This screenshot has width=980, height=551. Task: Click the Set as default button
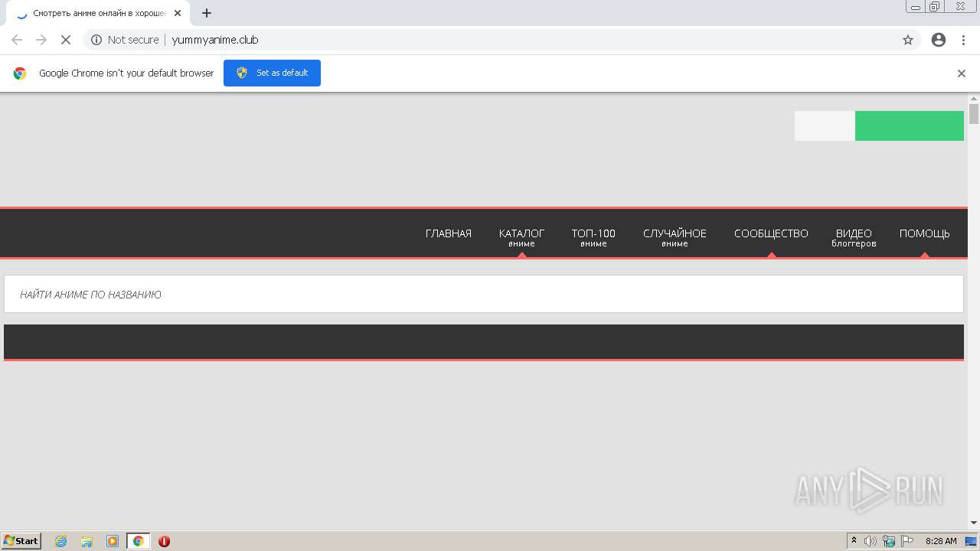272,73
